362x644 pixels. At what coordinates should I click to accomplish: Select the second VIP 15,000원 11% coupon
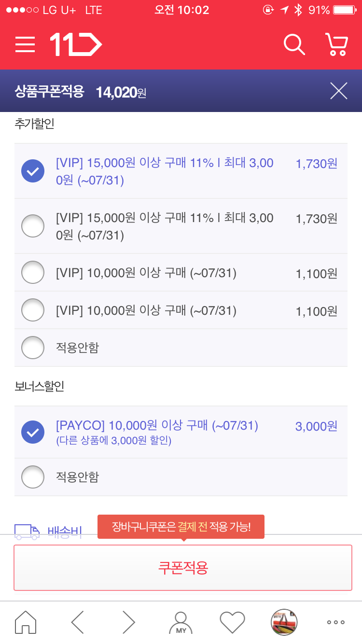(x=33, y=226)
